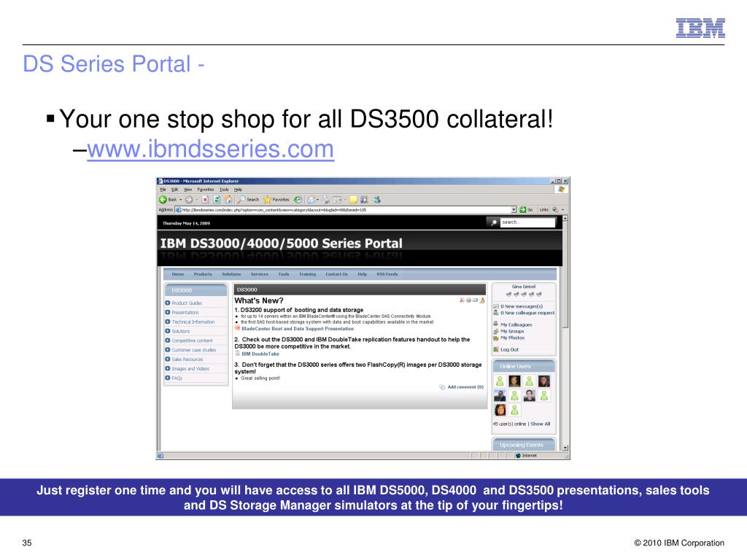Open the Training portal tab
Viewport: 747px width, 560px height.
[307, 274]
